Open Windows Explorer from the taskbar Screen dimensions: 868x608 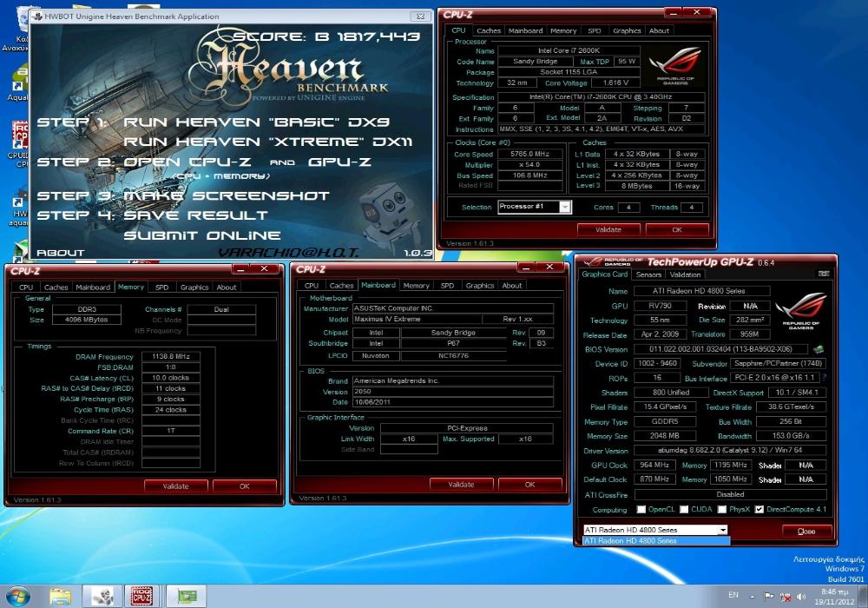(x=61, y=597)
